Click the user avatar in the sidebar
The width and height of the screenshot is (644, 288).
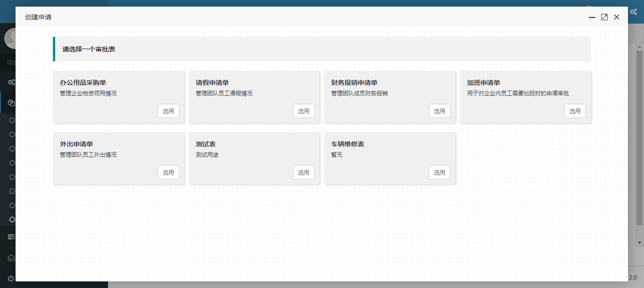(10, 39)
